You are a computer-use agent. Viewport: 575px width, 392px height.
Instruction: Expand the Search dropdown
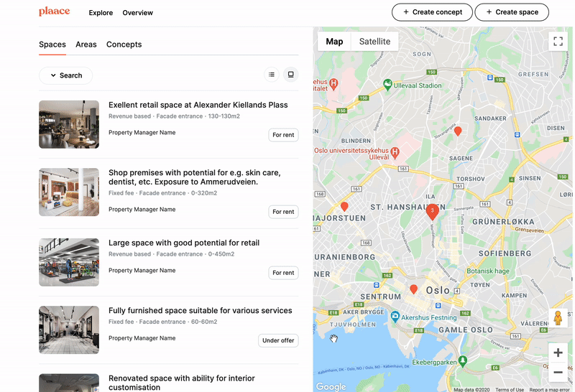pyautogui.click(x=65, y=75)
